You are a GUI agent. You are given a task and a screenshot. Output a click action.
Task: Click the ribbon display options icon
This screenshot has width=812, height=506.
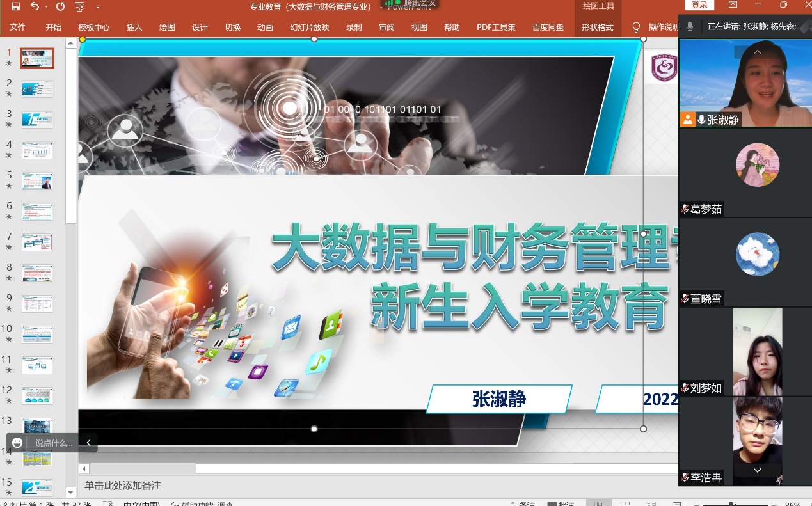(733, 5)
